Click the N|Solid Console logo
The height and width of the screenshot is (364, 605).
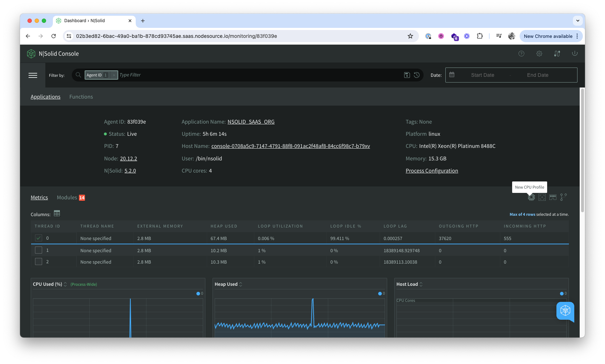[52, 54]
